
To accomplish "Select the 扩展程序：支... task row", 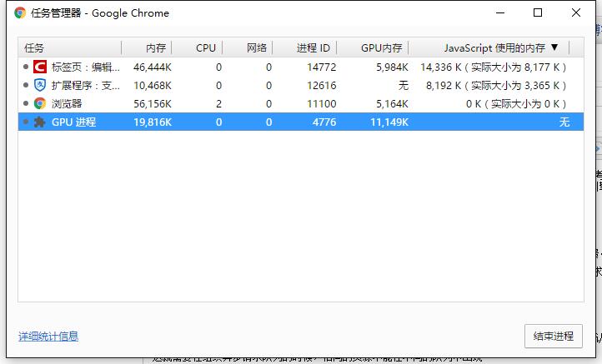I will (x=301, y=85).
